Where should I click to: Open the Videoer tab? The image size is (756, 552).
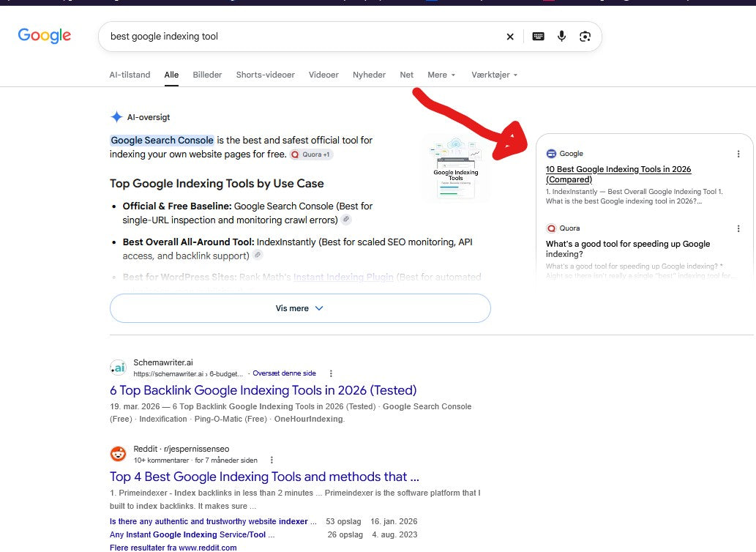coord(323,75)
